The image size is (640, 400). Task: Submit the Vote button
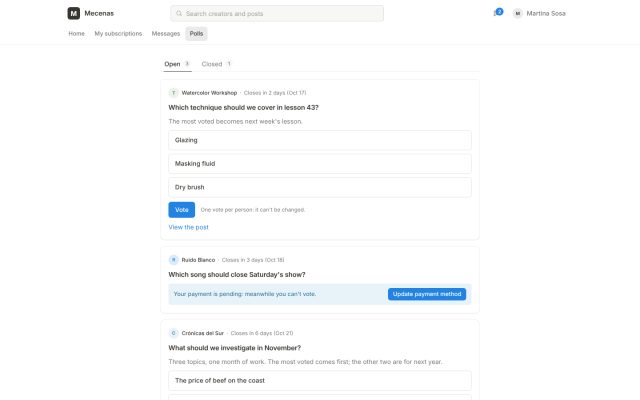point(182,210)
